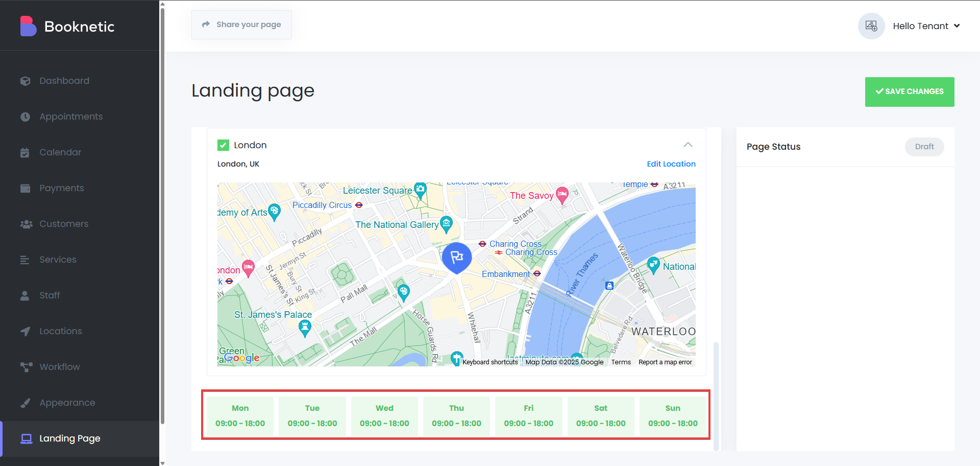
Task: Open the Customers page
Action: 80,224
